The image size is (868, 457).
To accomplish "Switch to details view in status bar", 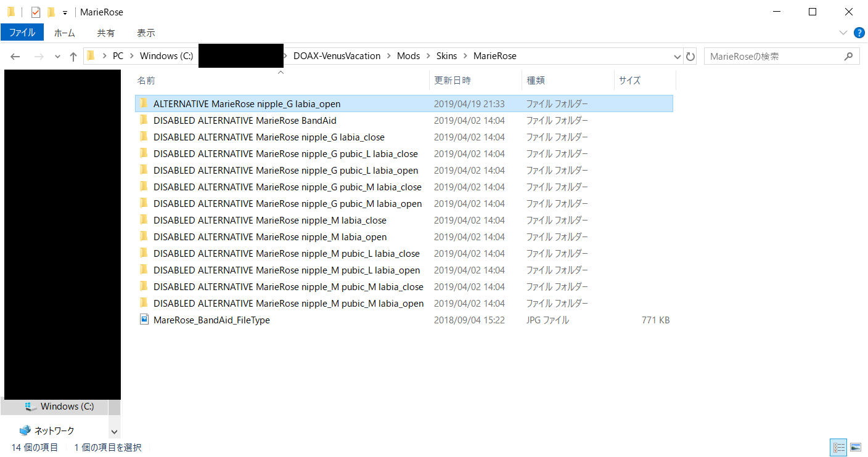I will 839,447.
